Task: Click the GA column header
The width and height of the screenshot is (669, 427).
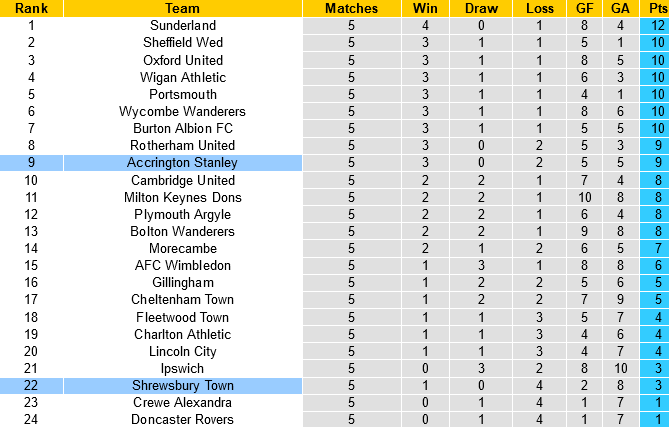Action: point(620,8)
